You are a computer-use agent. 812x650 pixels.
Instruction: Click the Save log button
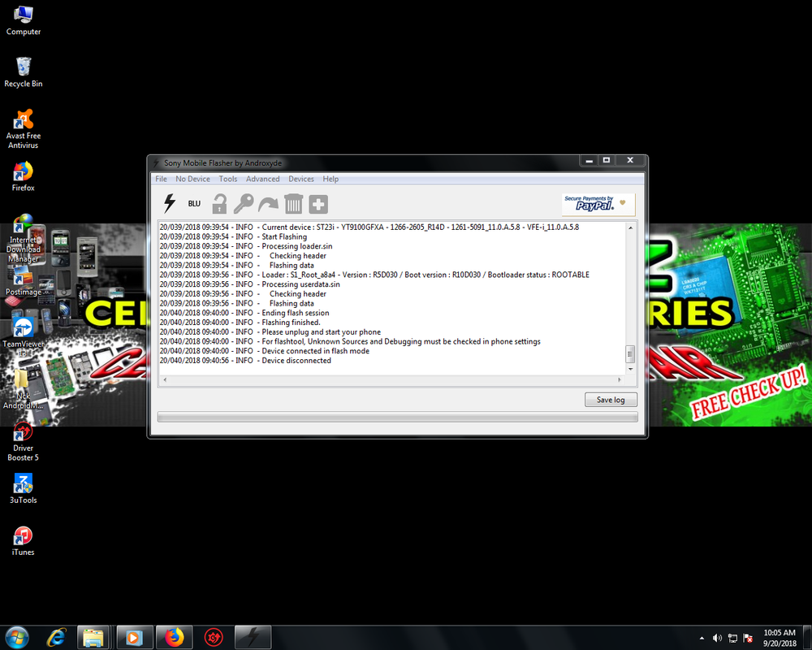coord(611,400)
